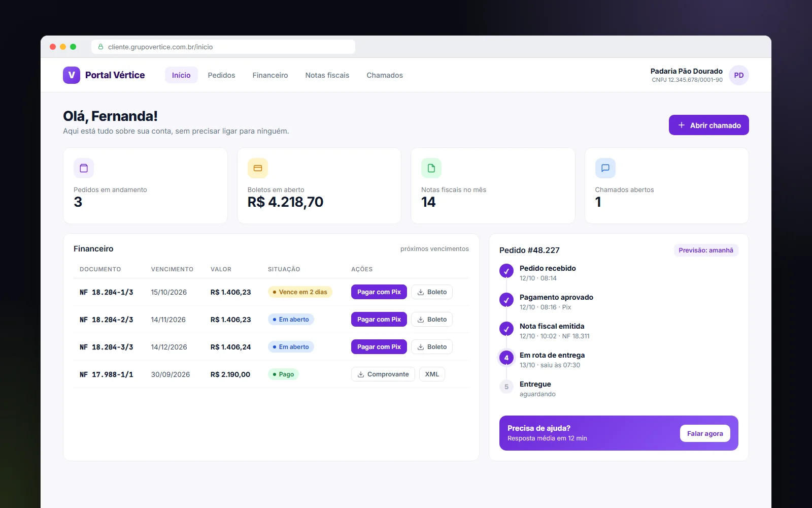Screen dimensions: 812x508
Task: Click Em aberto badge for NF 18.204-2/3
Action: click(x=291, y=320)
